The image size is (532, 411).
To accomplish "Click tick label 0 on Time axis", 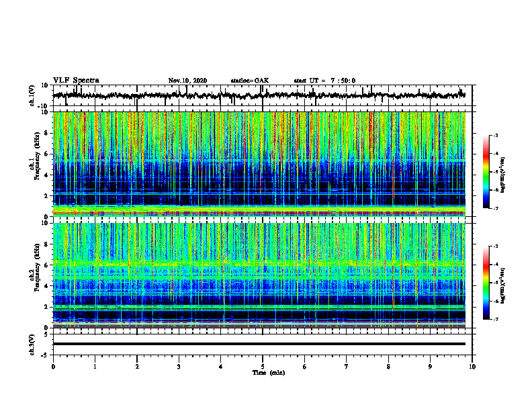I will [x=53, y=367].
